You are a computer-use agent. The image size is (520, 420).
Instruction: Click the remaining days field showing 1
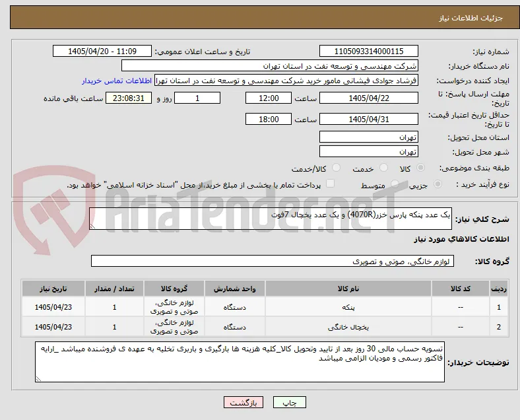(197, 98)
